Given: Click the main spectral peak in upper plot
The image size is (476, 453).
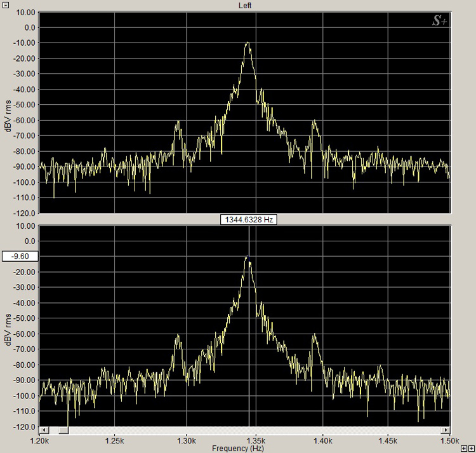Looking at the screenshot, I should coord(248,44).
